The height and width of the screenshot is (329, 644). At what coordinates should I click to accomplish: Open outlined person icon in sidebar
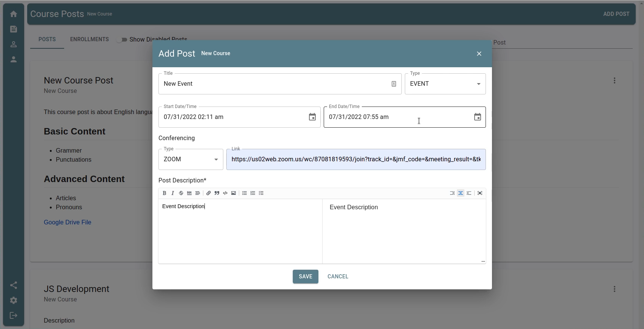14,44
